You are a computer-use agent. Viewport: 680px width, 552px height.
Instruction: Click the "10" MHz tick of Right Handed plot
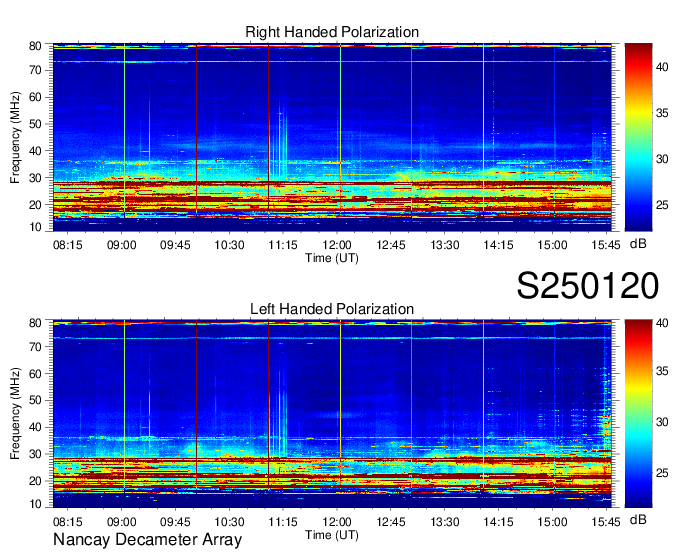35,227
